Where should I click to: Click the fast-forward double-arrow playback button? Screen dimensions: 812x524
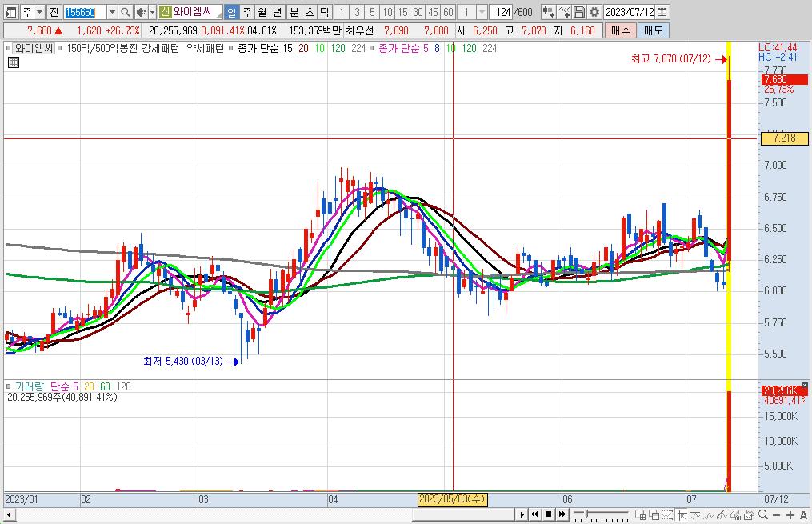pyautogui.click(x=562, y=514)
